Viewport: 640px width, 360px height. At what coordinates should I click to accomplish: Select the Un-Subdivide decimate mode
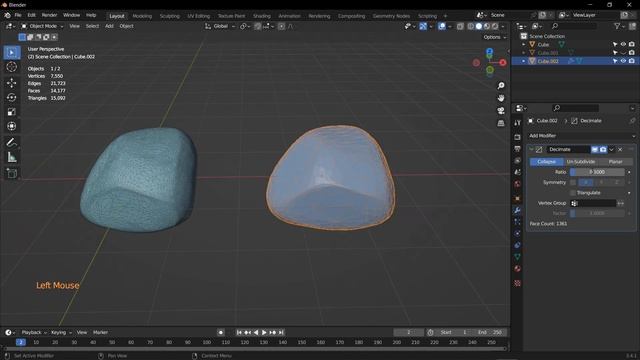[x=581, y=162]
